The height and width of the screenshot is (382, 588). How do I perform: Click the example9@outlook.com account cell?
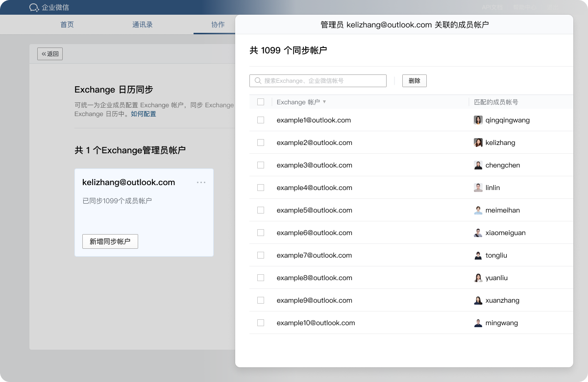pos(315,300)
